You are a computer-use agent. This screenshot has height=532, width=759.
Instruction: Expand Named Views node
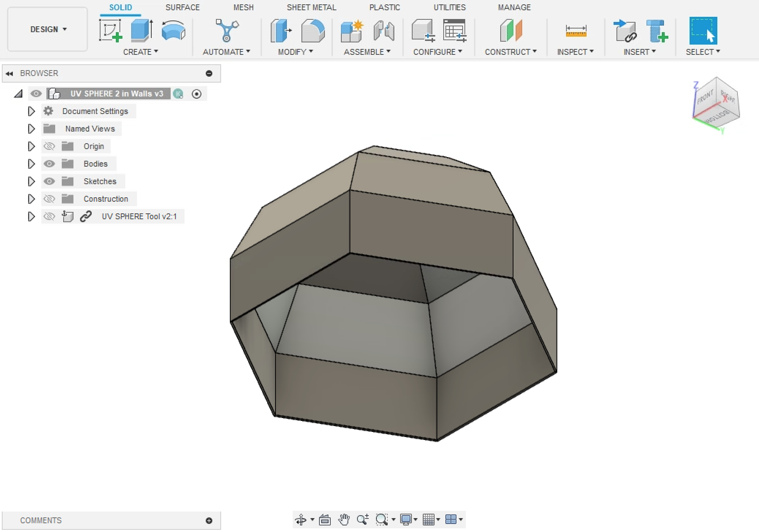click(x=31, y=129)
